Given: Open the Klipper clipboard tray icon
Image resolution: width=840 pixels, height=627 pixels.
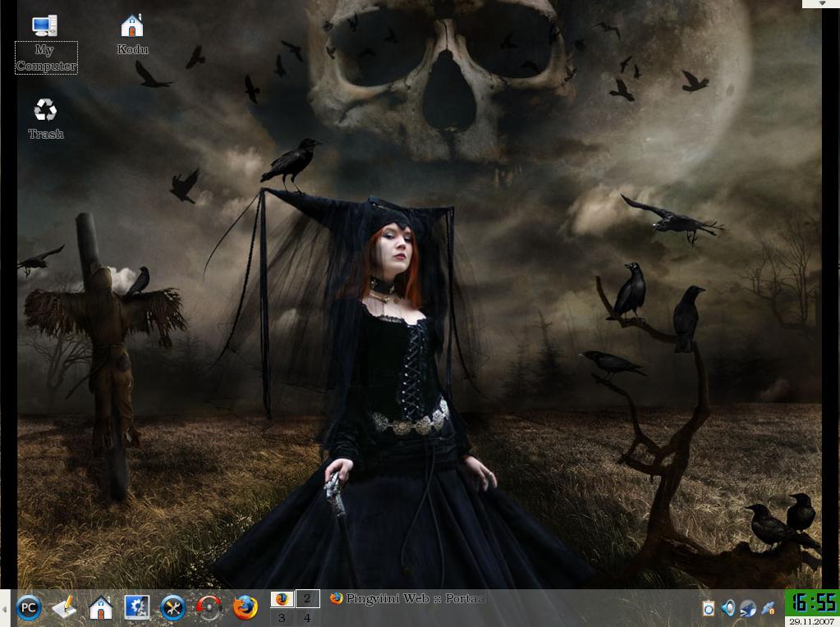Looking at the screenshot, I should (x=709, y=608).
